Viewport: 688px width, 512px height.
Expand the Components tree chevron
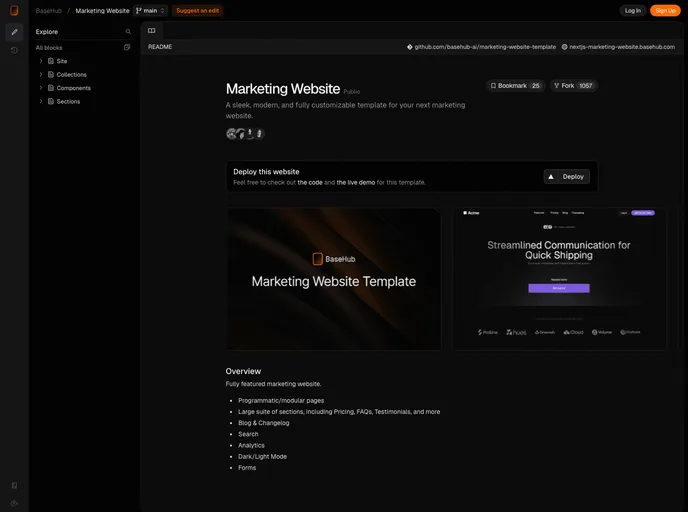41,88
